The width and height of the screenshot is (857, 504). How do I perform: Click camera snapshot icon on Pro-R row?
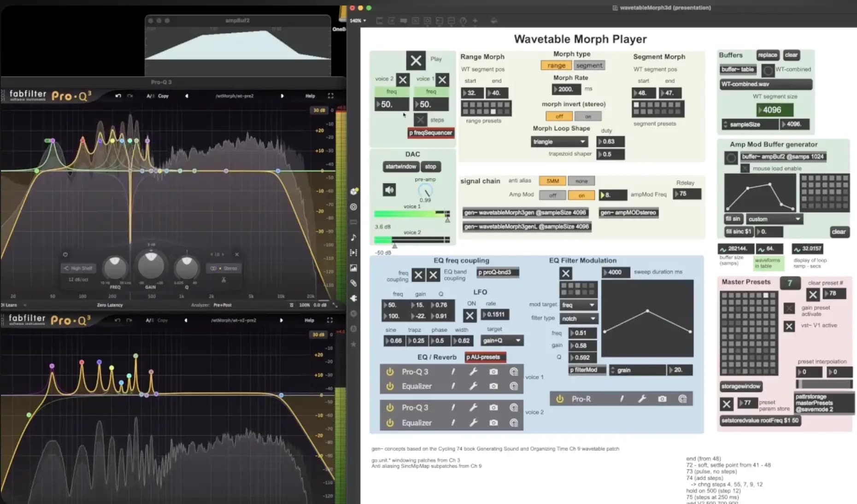(662, 399)
